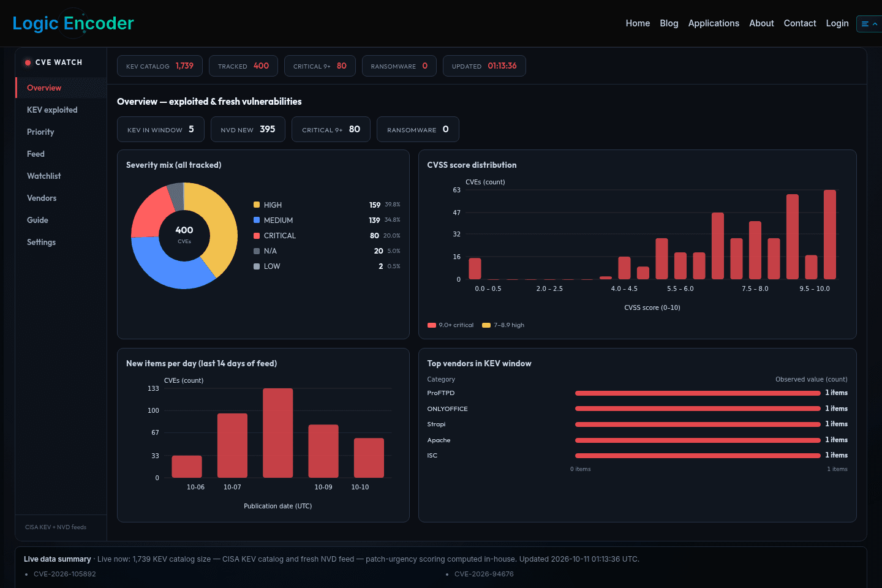Show the Feed section
Viewport: 882px width, 588px height.
pyautogui.click(x=61, y=154)
